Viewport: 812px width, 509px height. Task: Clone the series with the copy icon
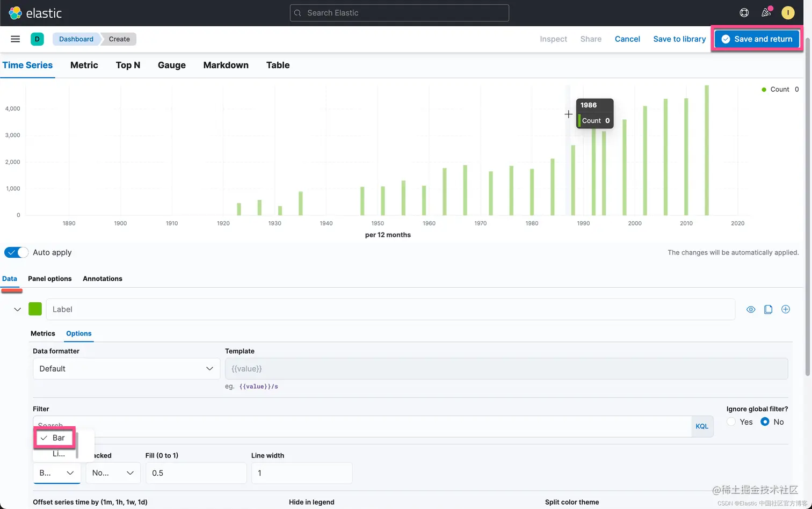(768, 309)
